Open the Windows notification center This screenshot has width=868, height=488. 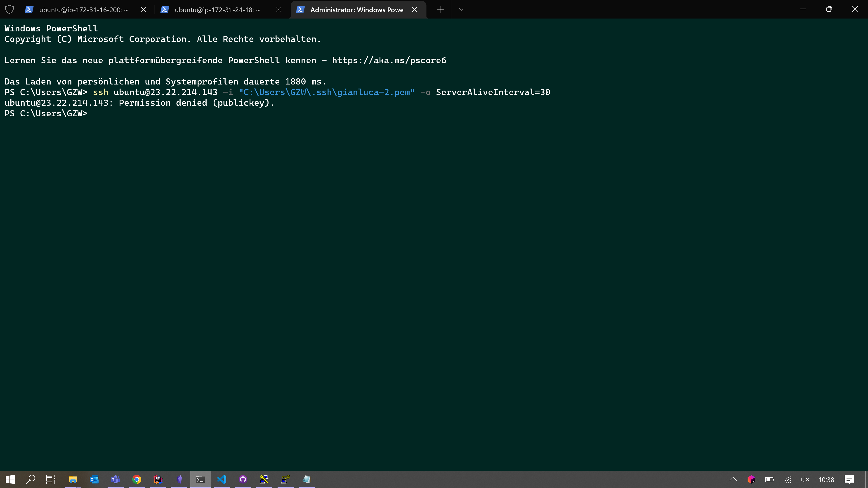point(849,479)
